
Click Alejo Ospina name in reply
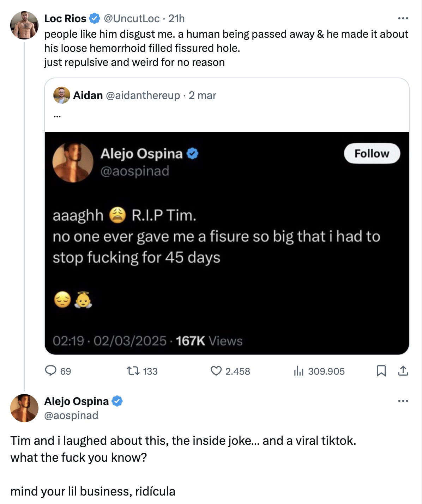coord(76,401)
